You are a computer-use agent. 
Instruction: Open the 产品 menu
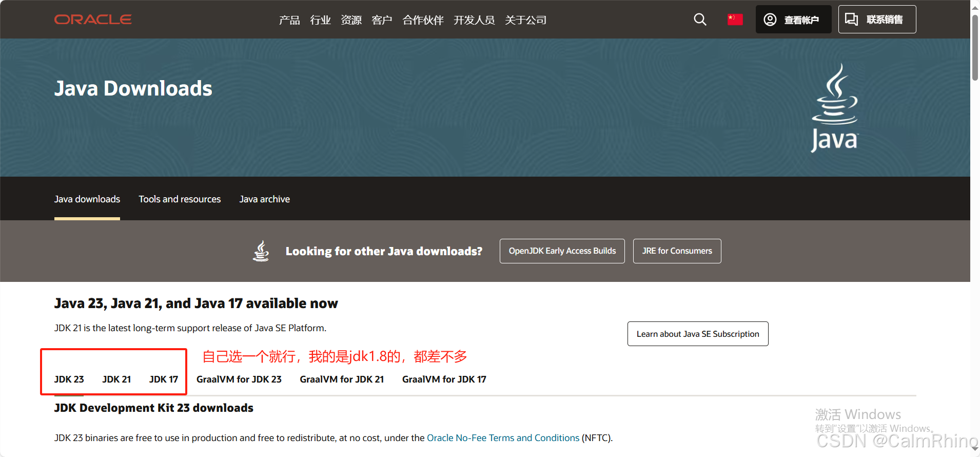pyautogui.click(x=289, y=20)
